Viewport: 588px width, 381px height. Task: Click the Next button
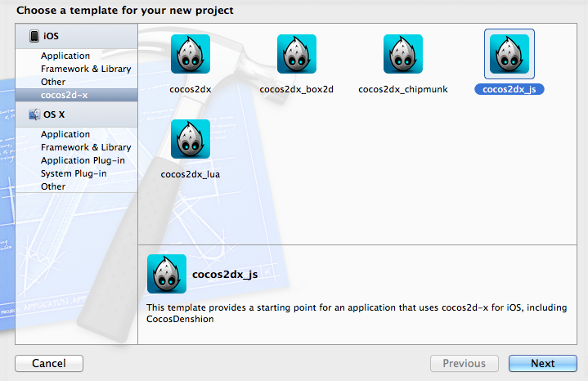(x=543, y=363)
